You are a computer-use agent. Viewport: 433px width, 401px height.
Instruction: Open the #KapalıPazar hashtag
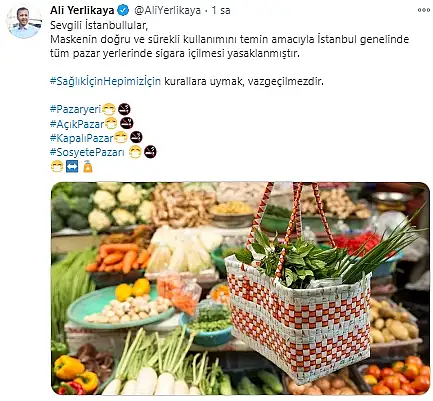pos(82,138)
